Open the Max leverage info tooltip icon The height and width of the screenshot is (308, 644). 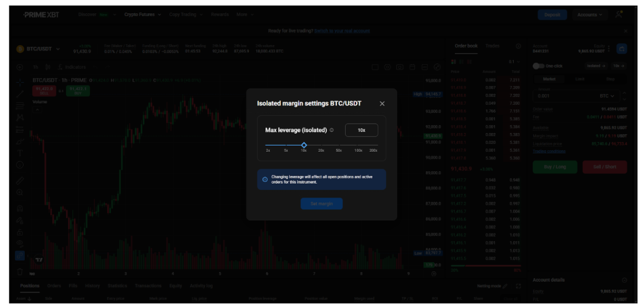pyautogui.click(x=332, y=130)
